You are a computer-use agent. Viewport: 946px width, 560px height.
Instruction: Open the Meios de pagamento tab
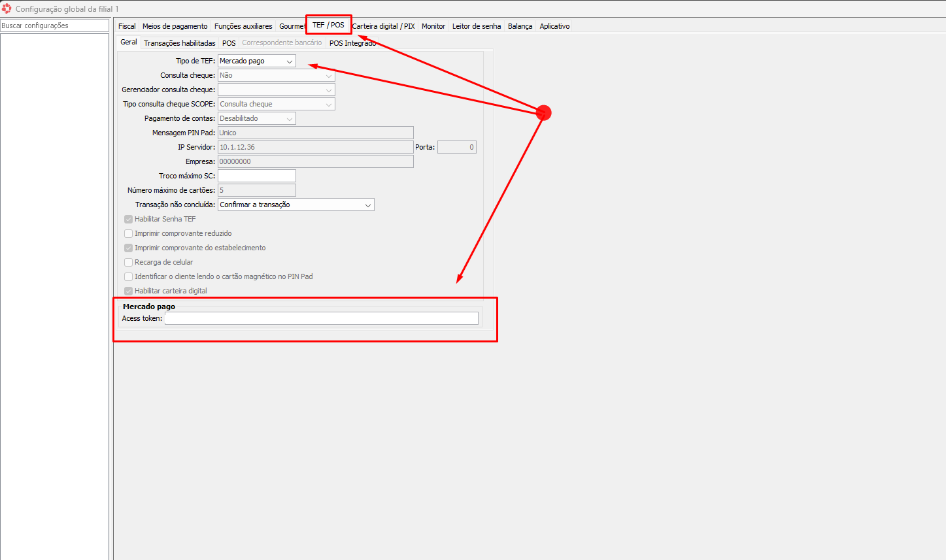(175, 26)
